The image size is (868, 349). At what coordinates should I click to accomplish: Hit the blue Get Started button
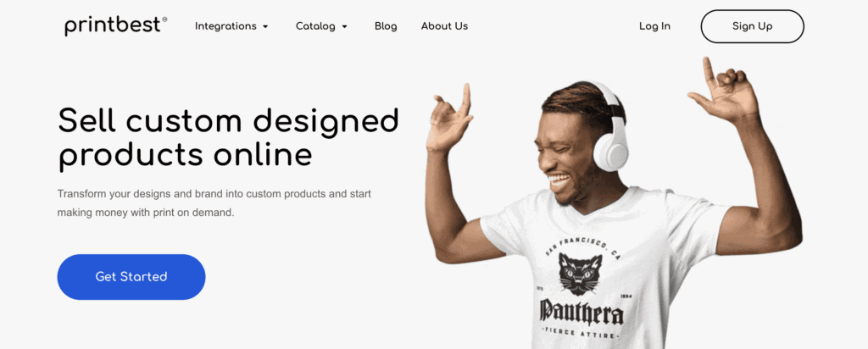click(131, 277)
